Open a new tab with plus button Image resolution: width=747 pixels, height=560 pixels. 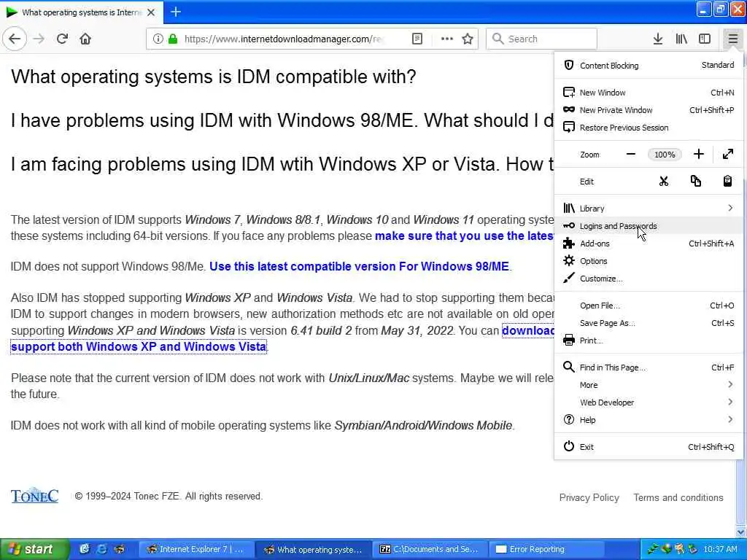coord(176,12)
